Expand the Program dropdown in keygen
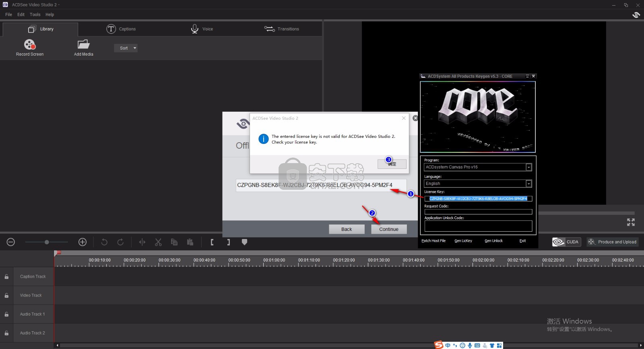644x349 pixels. 528,167
